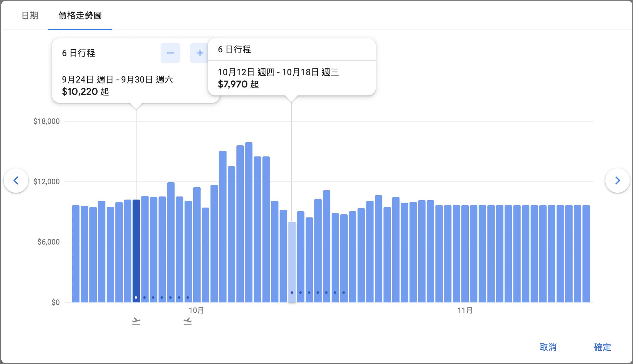
Task: Go to previous dates with left arrow
Action: pyautogui.click(x=16, y=180)
